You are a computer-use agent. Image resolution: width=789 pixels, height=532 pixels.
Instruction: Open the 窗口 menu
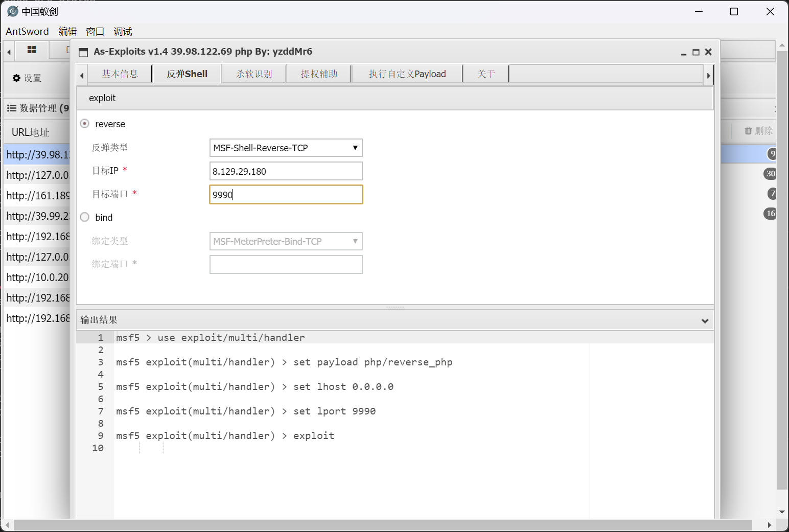point(95,31)
